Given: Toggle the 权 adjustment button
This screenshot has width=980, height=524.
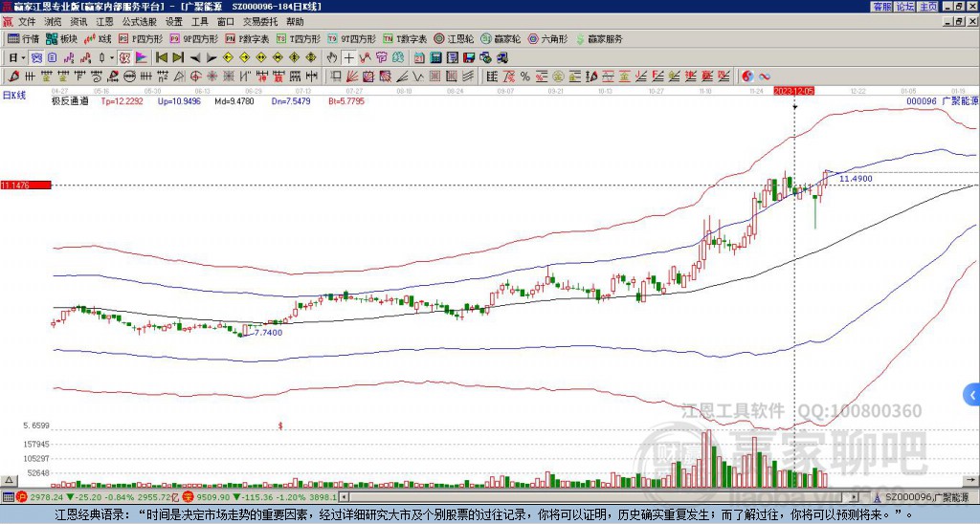Looking at the screenshot, I should pyautogui.click(x=124, y=58).
